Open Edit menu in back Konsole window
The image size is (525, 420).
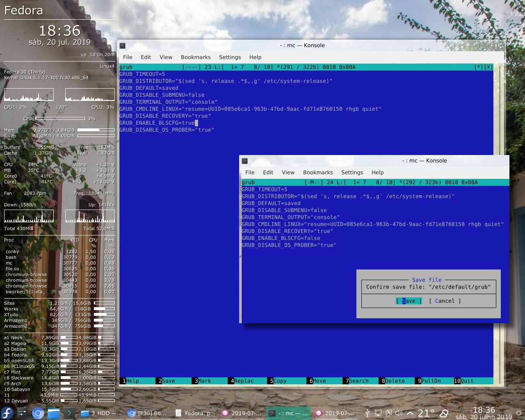[x=146, y=57]
